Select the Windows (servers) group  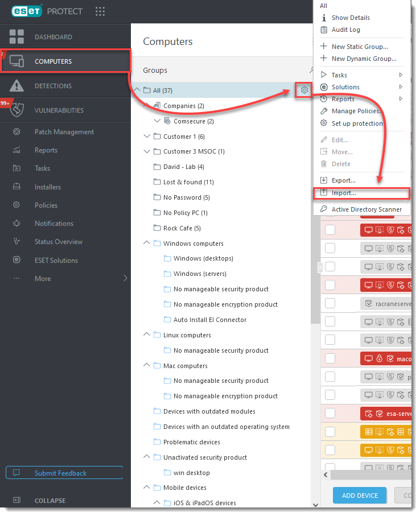pos(200,274)
